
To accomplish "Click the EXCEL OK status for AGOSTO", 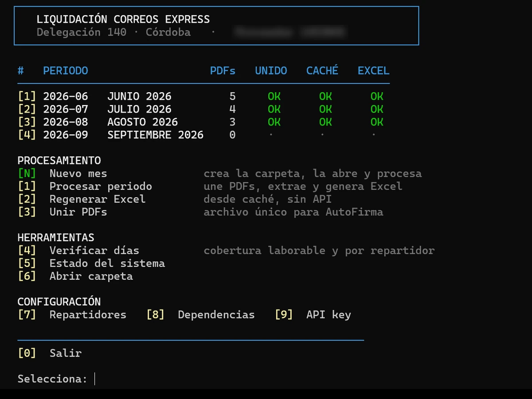I will pos(377,122).
